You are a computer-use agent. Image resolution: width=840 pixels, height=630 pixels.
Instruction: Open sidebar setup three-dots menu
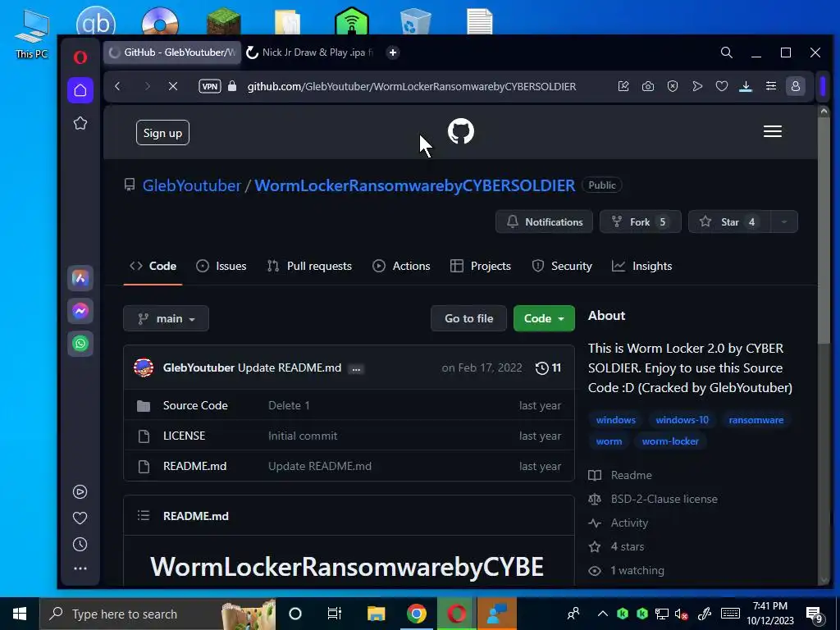coord(80,568)
